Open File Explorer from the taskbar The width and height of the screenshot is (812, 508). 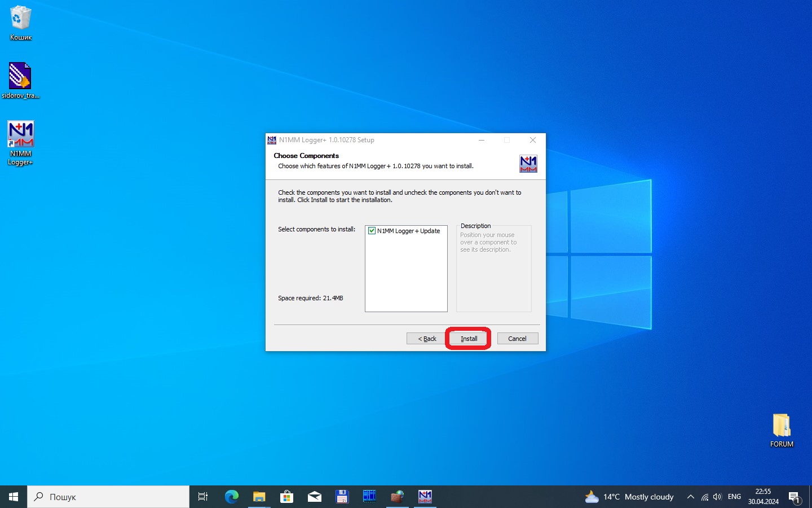[x=259, y=497]
